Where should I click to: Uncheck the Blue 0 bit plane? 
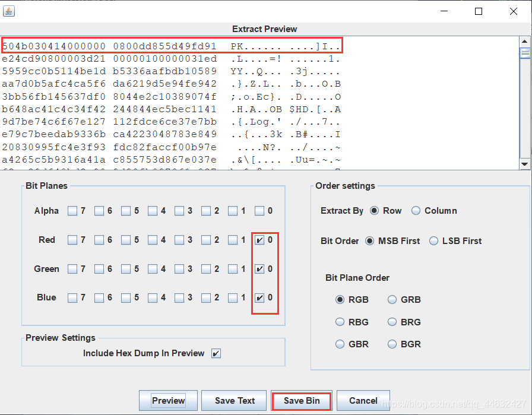click(259, 297)
